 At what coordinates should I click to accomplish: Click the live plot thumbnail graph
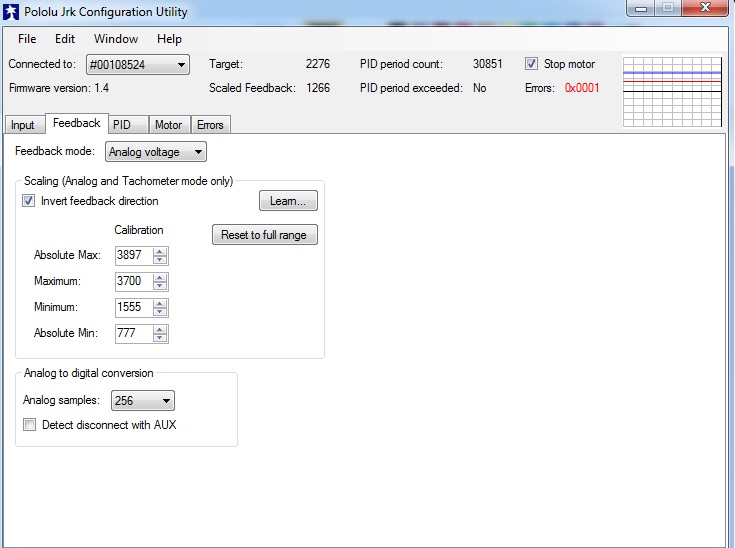click(x=672, y=91)
